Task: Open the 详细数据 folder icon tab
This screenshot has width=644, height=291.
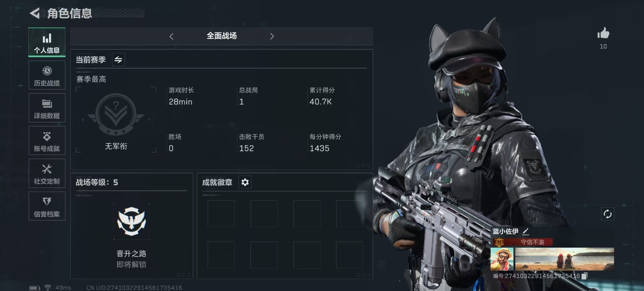Action: pyautogui.click(x=47, y=108)
